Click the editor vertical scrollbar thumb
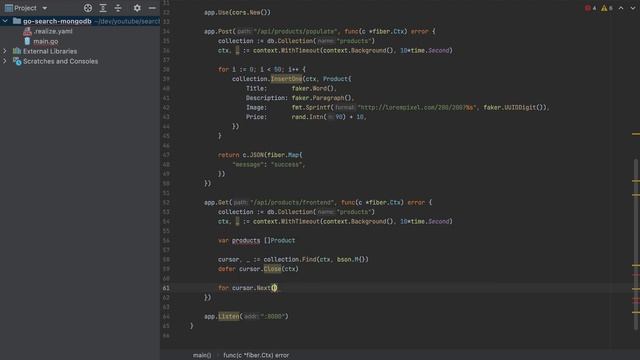Viewport: 640px width, 360px height. coord(636,245)
